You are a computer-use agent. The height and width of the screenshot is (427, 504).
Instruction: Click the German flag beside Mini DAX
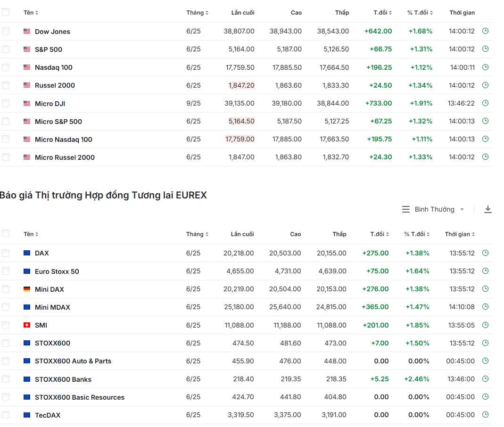[27, 289]
